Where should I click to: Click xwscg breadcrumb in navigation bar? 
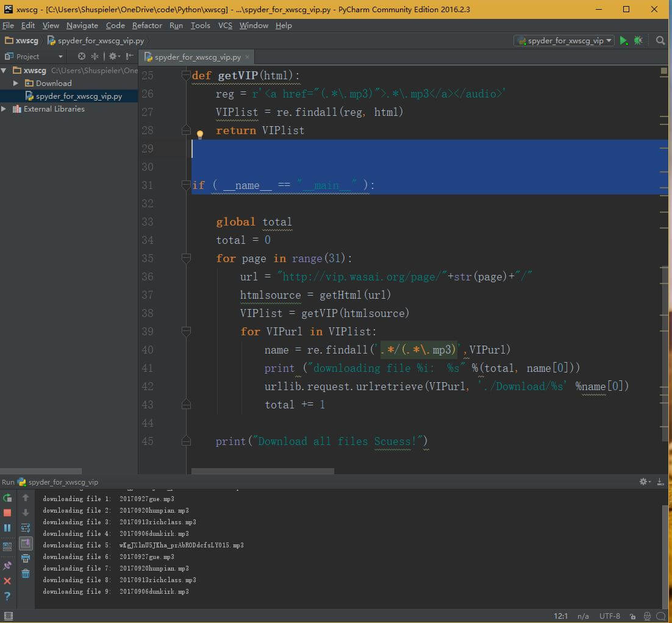pyautogui.click(x=27, y=41)
